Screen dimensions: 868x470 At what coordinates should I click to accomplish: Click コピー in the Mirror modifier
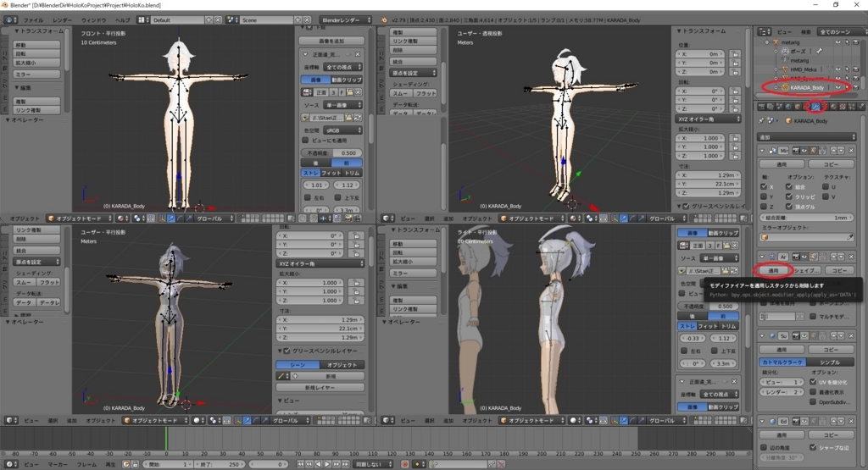[x=831, y=164]
